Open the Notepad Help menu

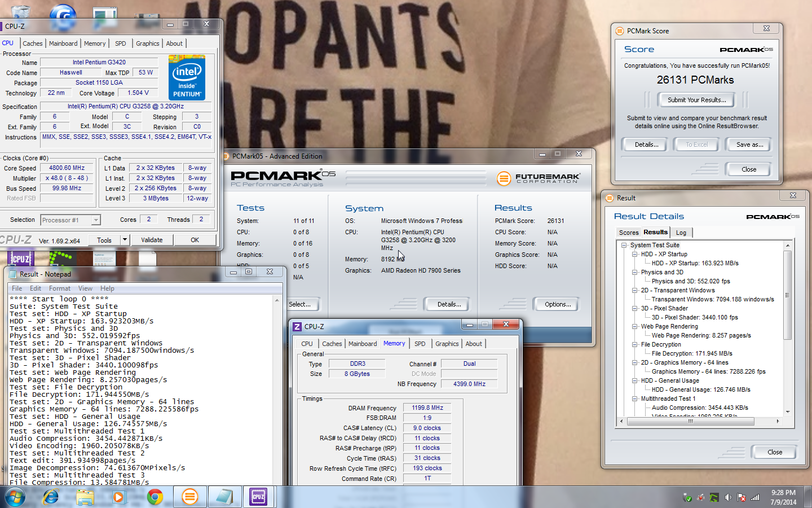click(107, 288)
